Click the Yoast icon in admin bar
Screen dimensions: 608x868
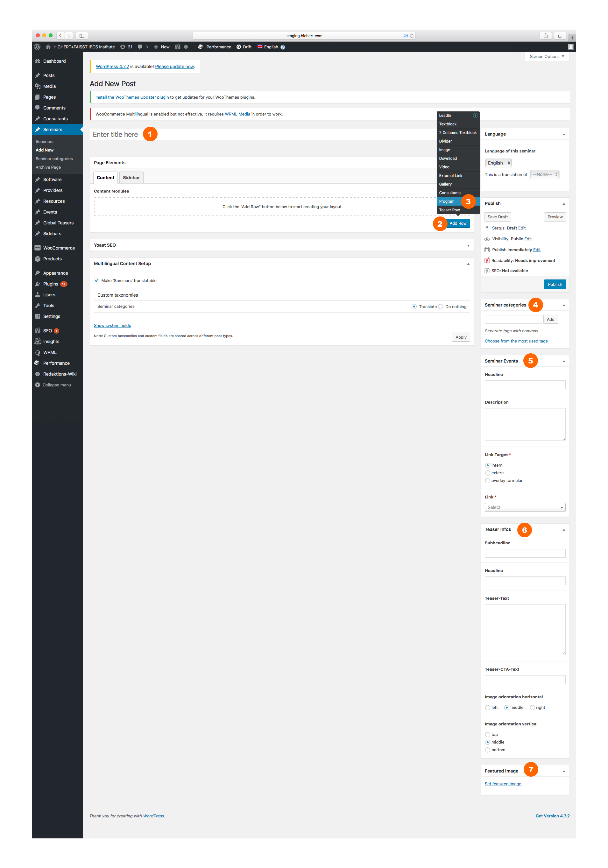(x=177, y=47)
